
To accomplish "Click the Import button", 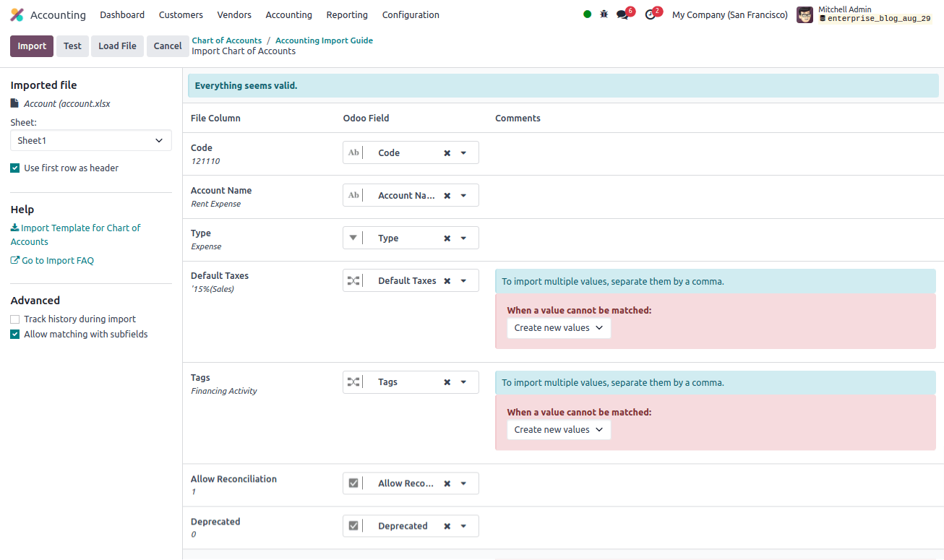I will [x=32, y=46].
